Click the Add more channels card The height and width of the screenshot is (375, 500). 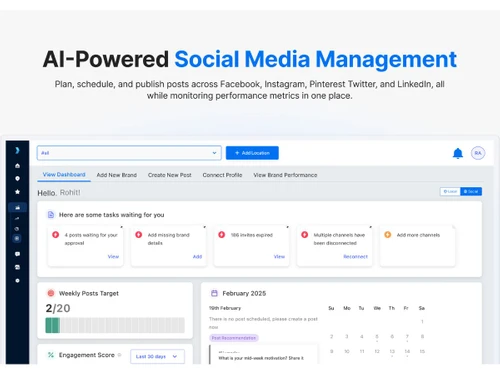[418, 246]
